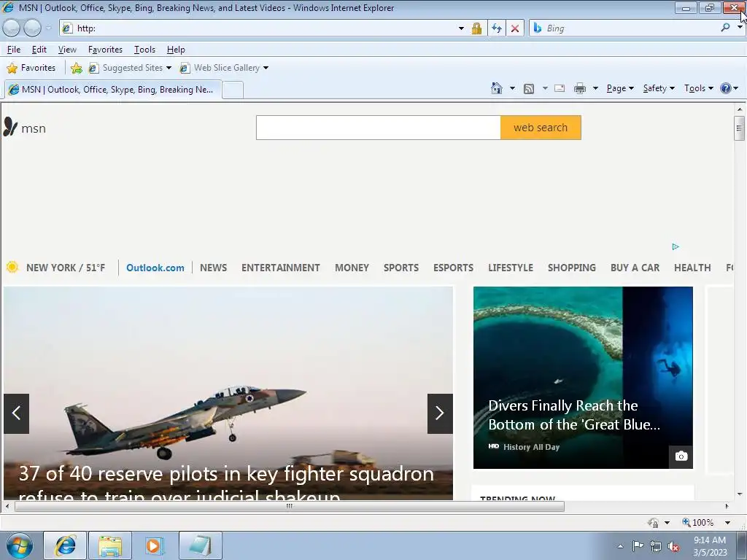Open the Divers Great Blue Hole story
This screenshot has width=747, height=560.
pyautogui.click(x=583, y=378)
